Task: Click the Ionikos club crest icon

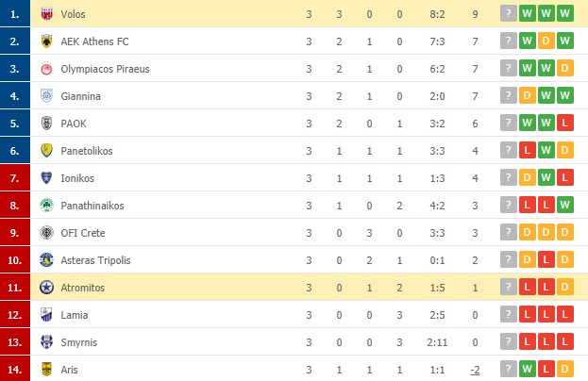Action: pos(46,178)
